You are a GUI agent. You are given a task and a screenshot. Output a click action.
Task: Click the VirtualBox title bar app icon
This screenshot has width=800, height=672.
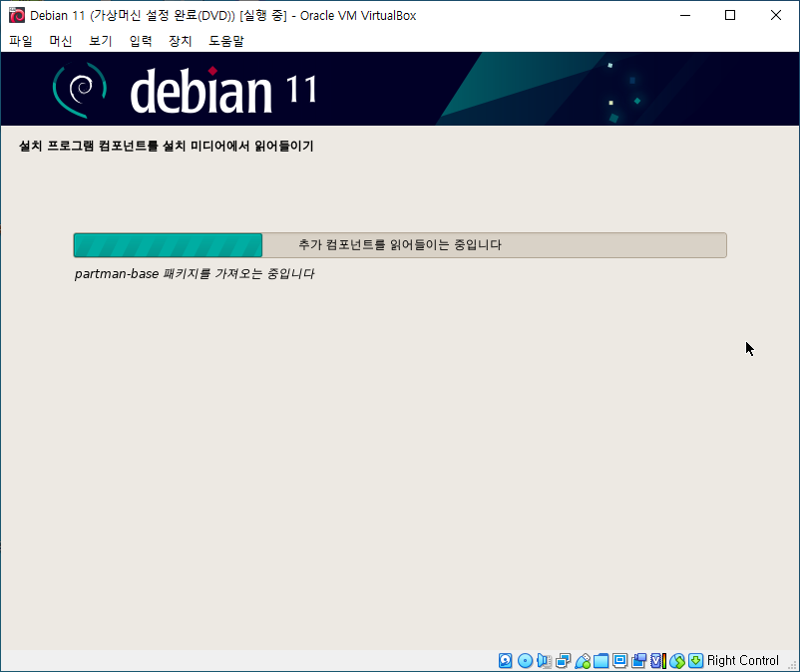(x=17, y=15)
